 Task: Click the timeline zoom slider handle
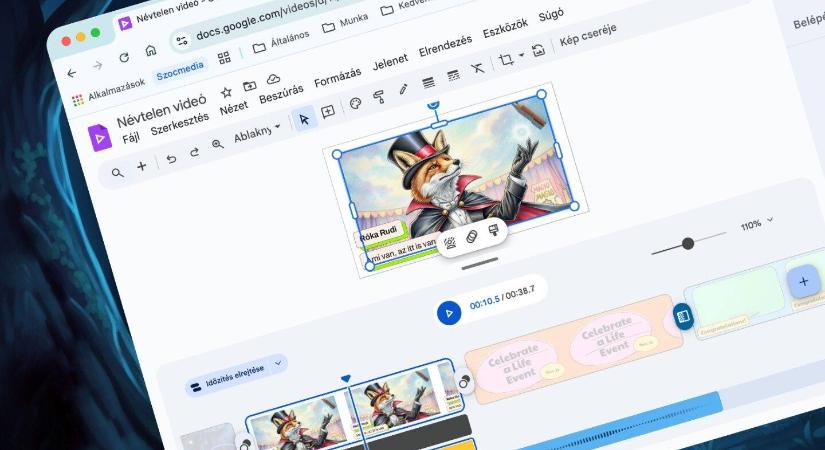coord(688,243)
